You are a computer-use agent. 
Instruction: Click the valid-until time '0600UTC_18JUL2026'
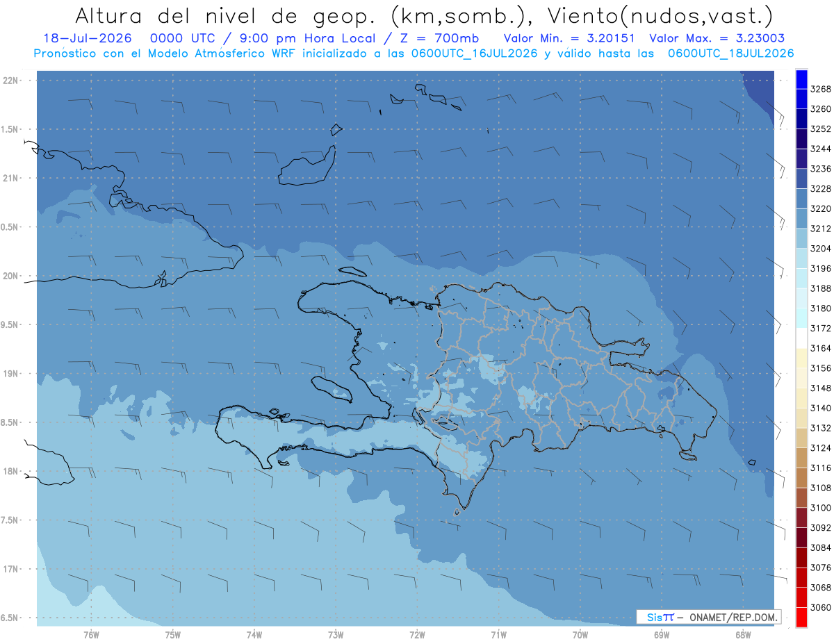click(x=730, y=53)
